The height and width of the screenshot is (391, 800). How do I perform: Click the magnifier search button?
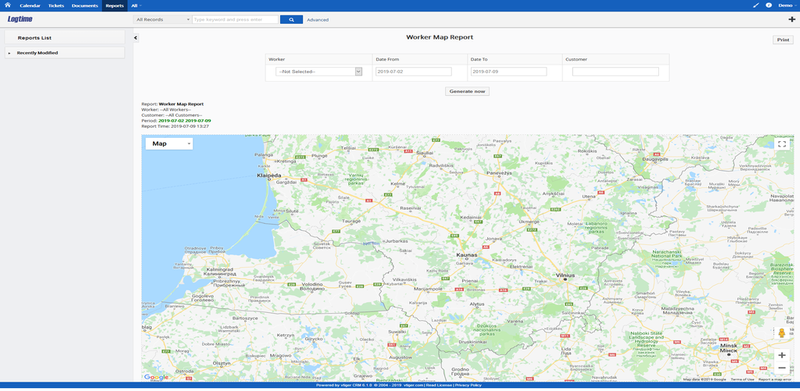coord(291,19)
